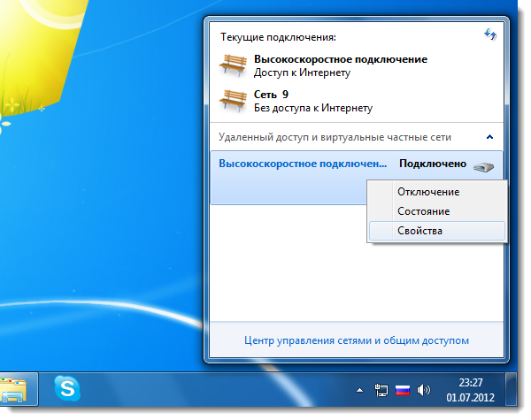This screenshot has width=531, height=420.
Task: Open the volume speaker tray icon
Action: 423,390
